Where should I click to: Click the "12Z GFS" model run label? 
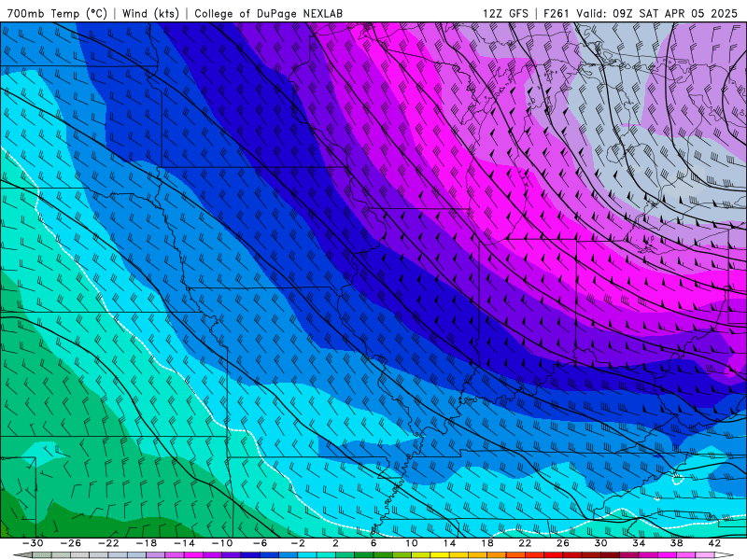pyautogui.click(x=505, y=13)
